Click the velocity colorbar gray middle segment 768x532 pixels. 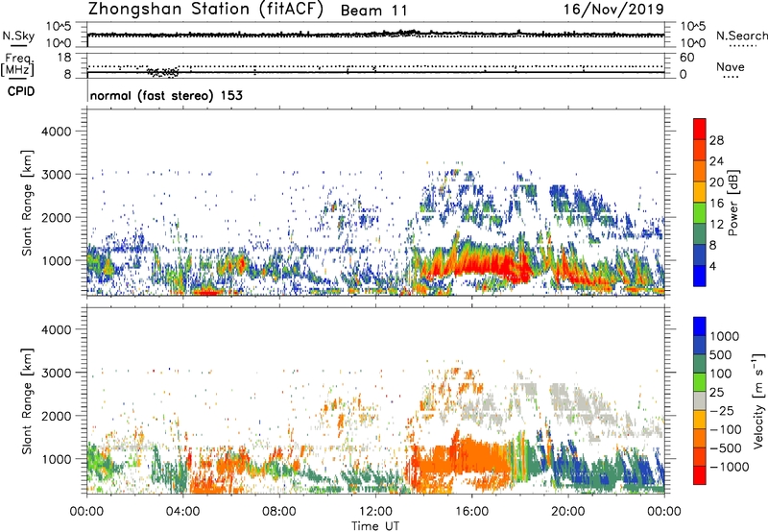tap(700, 400)
